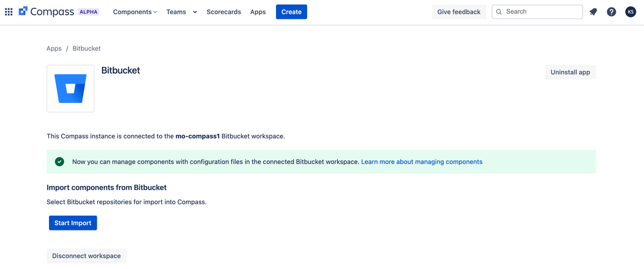Open the Scorecards menu item
The height and width of the screenshot is (269, 644).
click(x=224, y=12)
